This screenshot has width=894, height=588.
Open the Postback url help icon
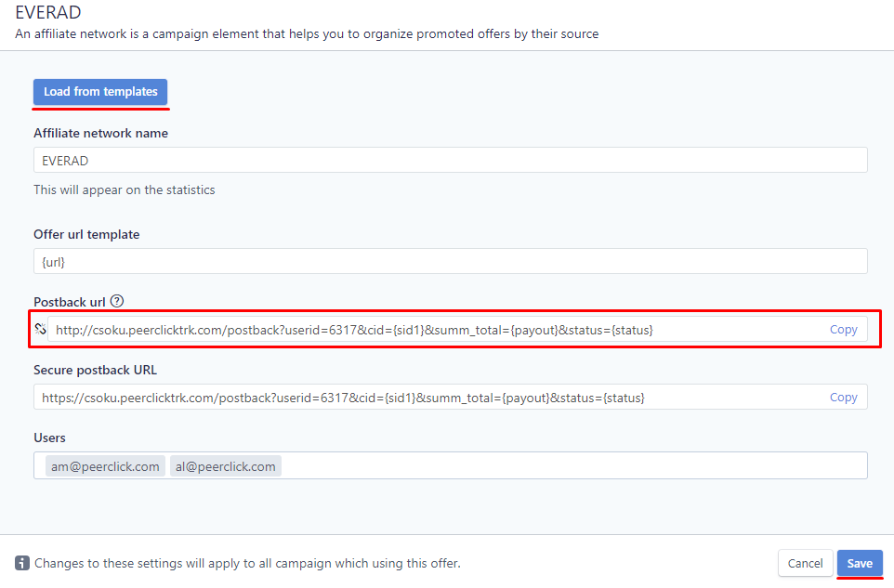(117, 301)
